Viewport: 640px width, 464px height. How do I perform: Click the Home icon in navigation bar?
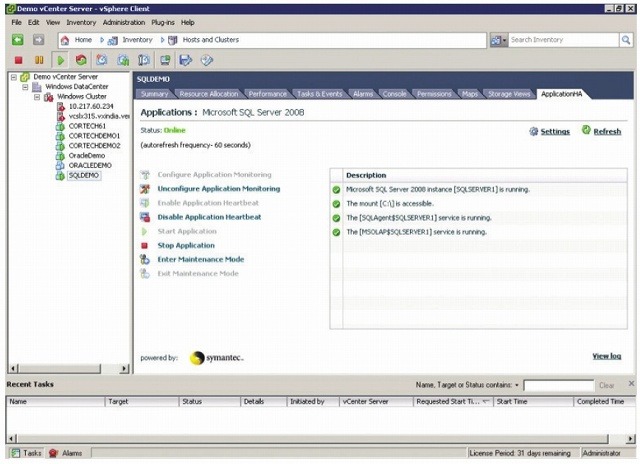64,40
